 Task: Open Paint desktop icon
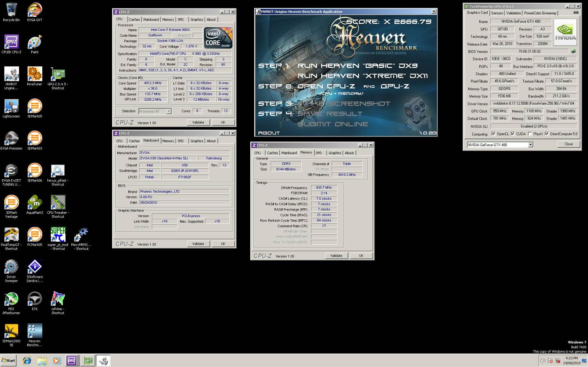click(35, 44)
